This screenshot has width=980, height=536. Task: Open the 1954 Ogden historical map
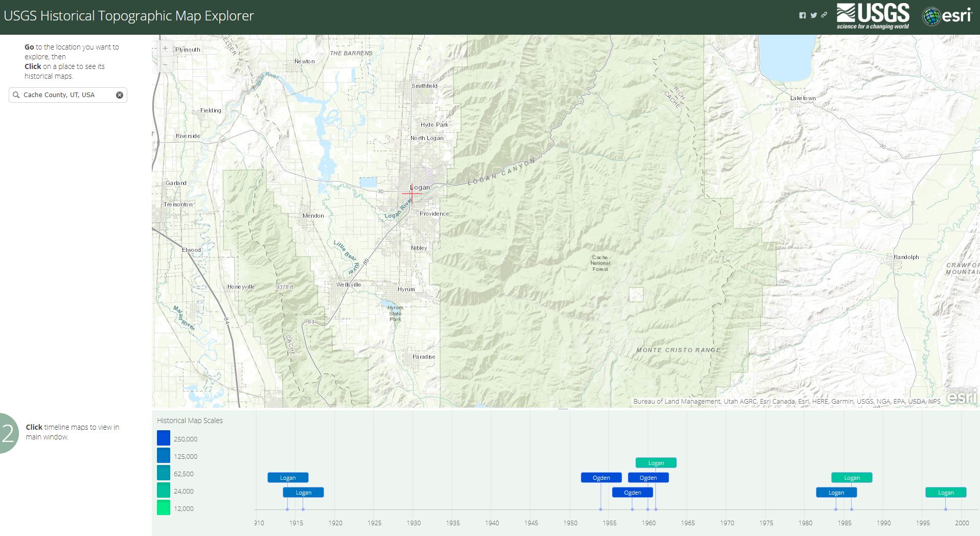click(x=601, y=477)
